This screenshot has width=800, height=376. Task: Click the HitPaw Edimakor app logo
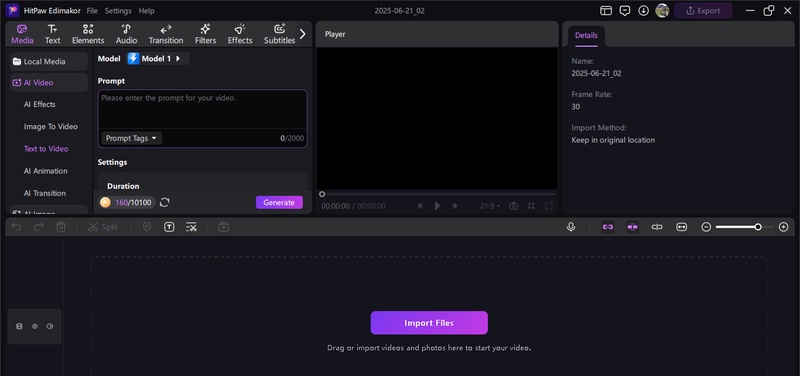(x=13, y=11)
